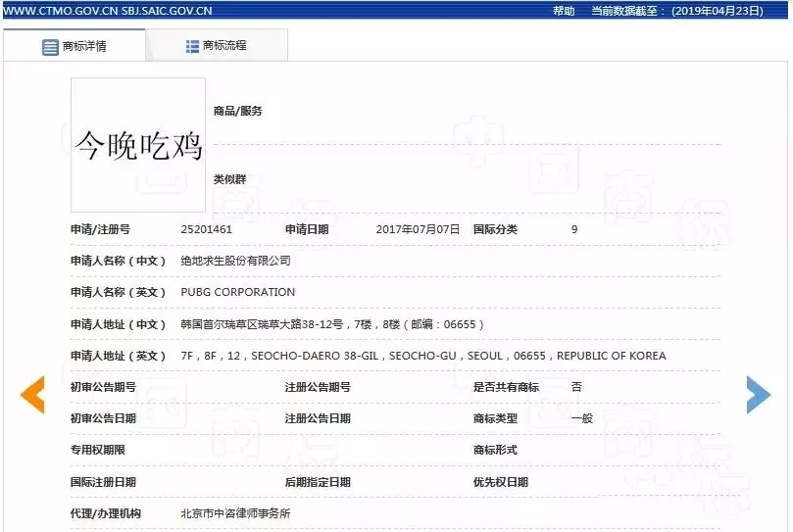Click the 后期指定日期 label

click(318, 482)
